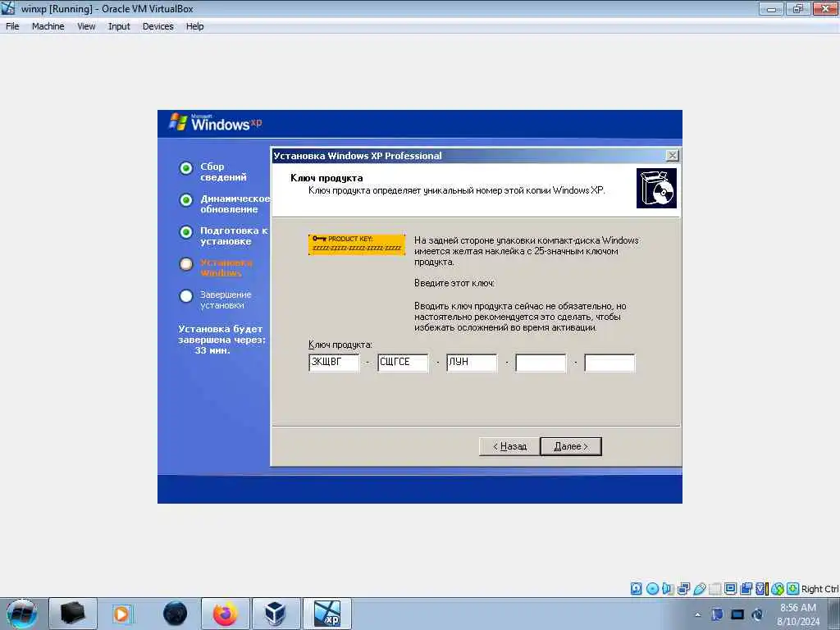Click the VirtualBox window title icon
Screen dimensions: 840x630
coord(8,8)
